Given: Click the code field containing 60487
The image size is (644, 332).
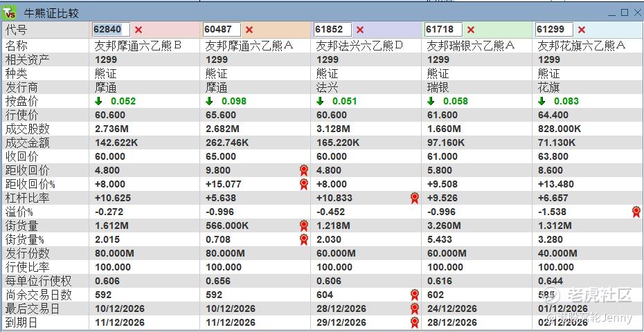Looking at the screenshot, I should (222, 30).
